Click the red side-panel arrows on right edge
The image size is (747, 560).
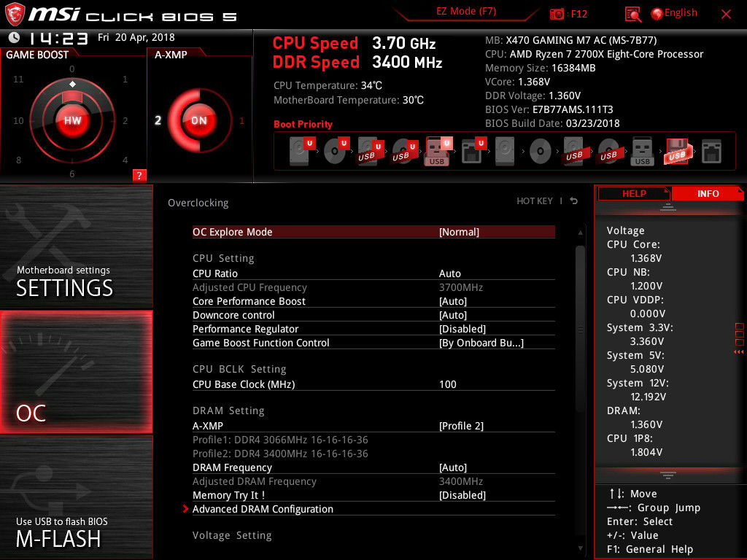tap(739, 352)
